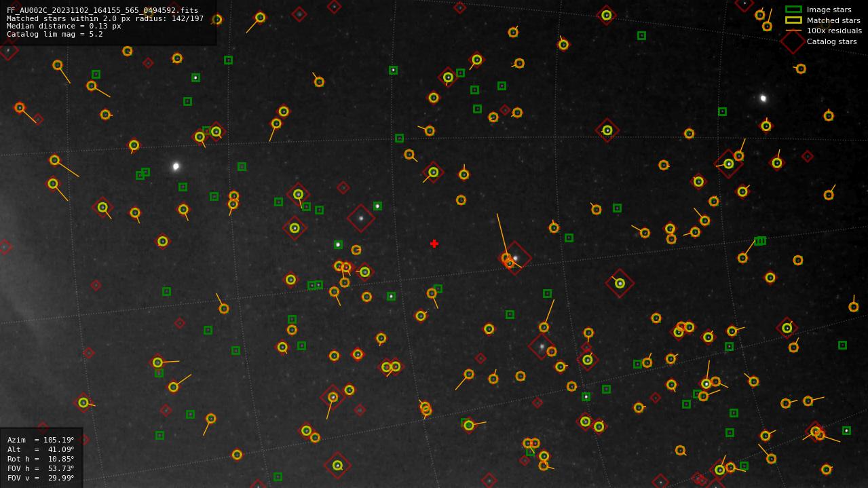Click the bright unmarked star at the left

coord(176,166)
